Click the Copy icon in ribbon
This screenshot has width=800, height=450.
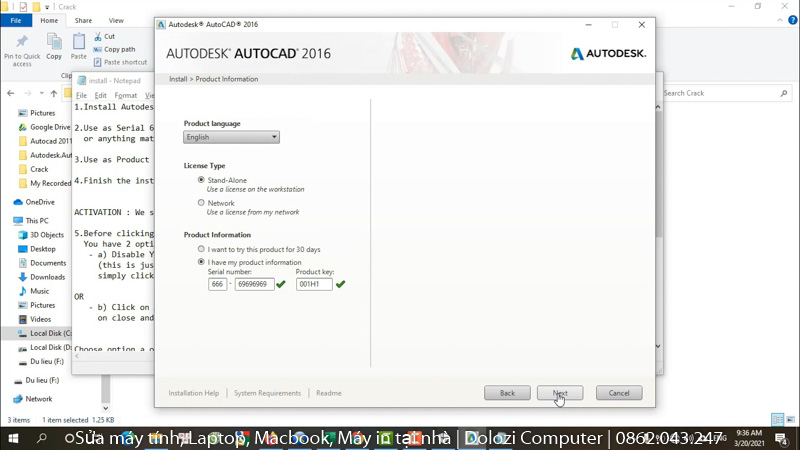(x=54, y=42)
